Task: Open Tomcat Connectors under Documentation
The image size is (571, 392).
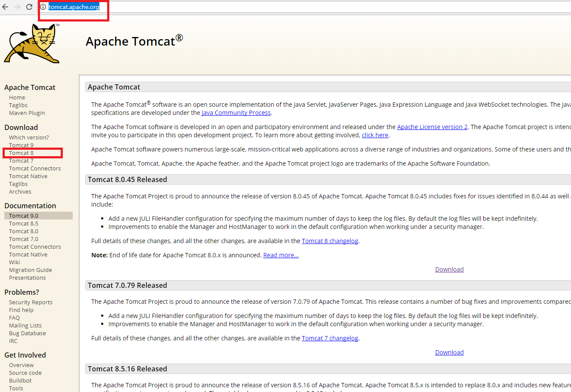Action: pos(35,247)
